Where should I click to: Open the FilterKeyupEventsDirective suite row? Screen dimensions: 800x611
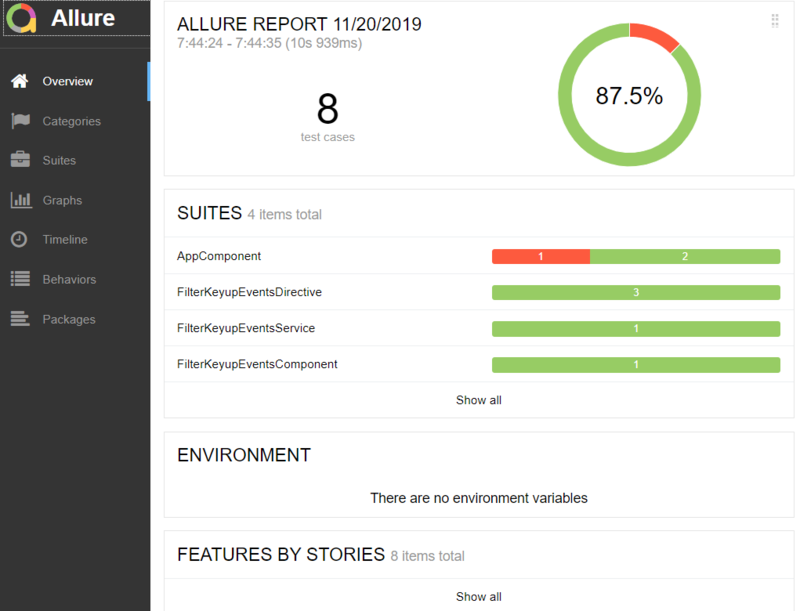[479, 292]
